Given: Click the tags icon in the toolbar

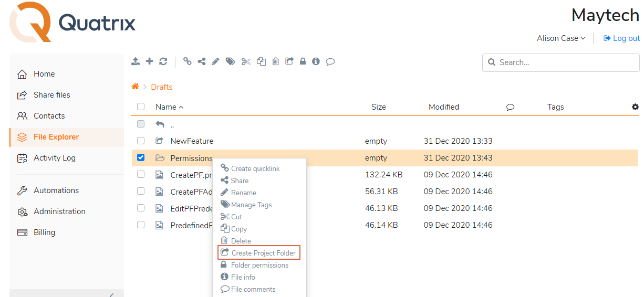Looking at the screenshot, I should click(230, 61).
